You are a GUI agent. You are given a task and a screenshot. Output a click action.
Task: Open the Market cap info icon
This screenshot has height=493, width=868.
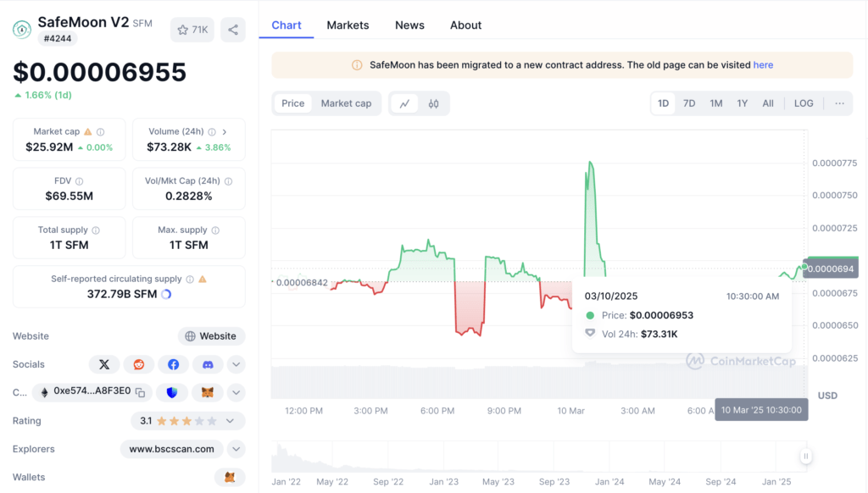[101, 131]
